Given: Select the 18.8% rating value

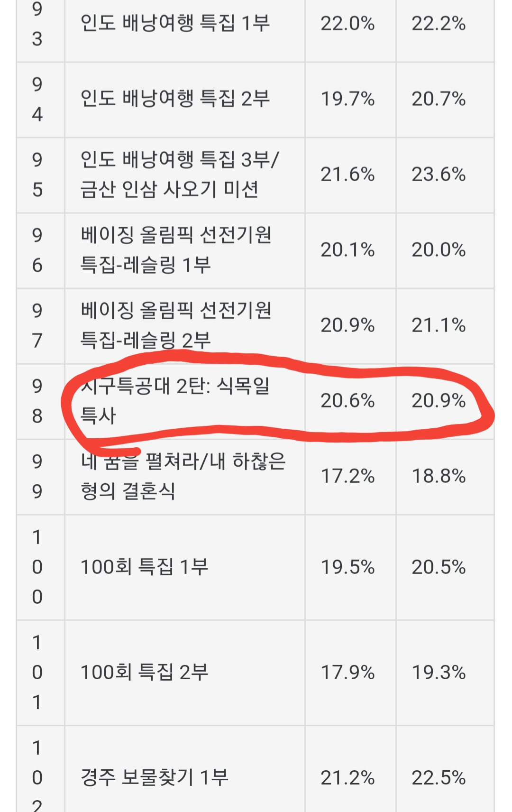Looking at the screenshot, I should (x=439, y=476).
